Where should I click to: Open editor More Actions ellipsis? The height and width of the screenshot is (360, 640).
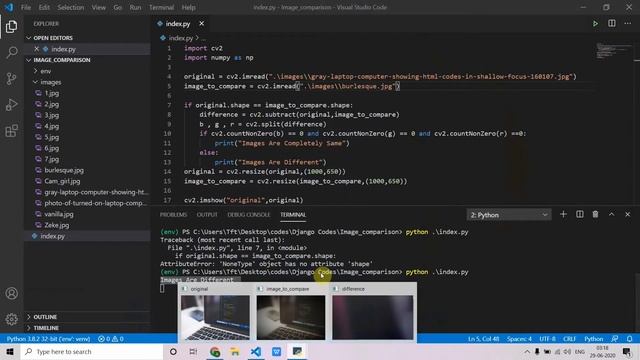pos(627,24)
